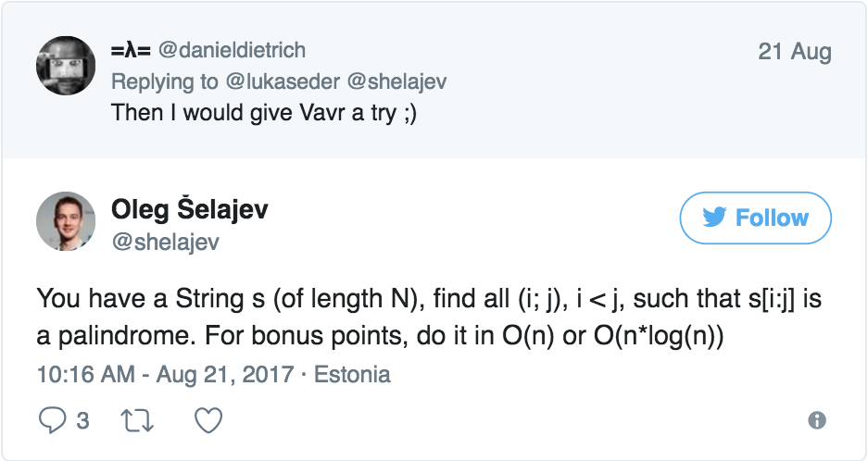Click the 10:16 AM - Aug 21, 2017 timestamp

[164, 375]
